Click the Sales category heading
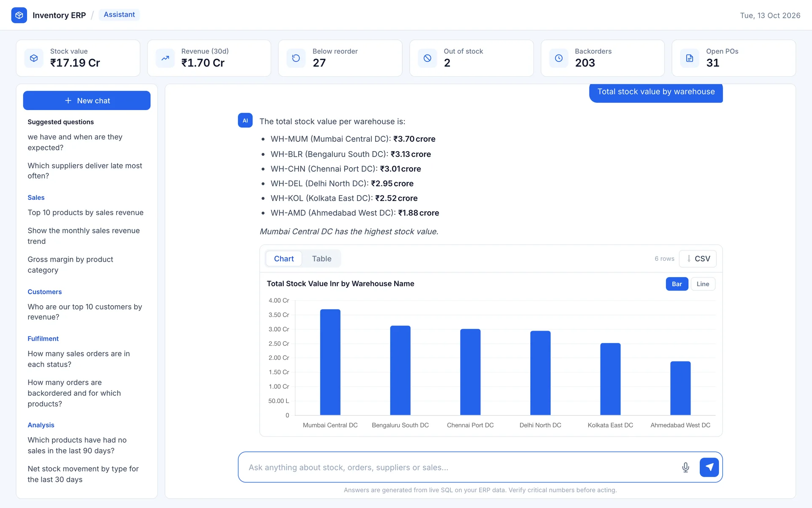Screen dimensions: 812x508 coord(36,198)
